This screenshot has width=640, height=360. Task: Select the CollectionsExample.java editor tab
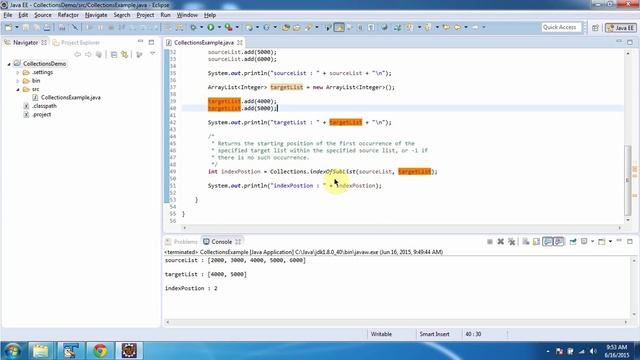pyautogui.click(x=204, y=42)
